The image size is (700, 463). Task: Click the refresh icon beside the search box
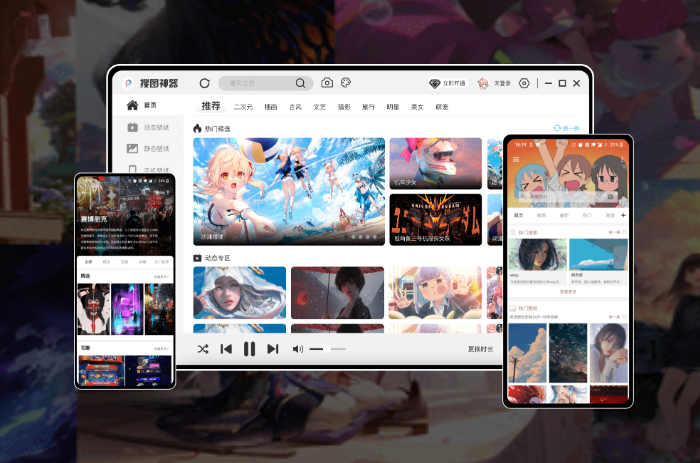tap(204, 83)
